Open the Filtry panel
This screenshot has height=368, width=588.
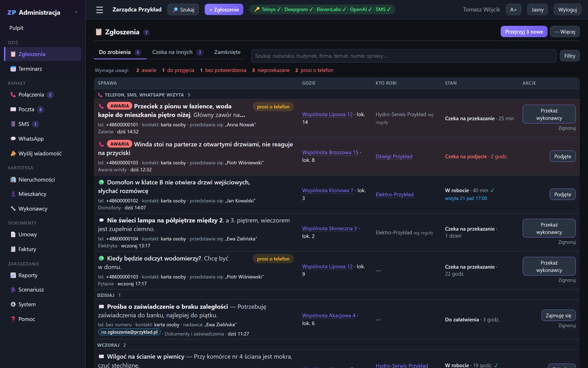[x=570, y=56]
